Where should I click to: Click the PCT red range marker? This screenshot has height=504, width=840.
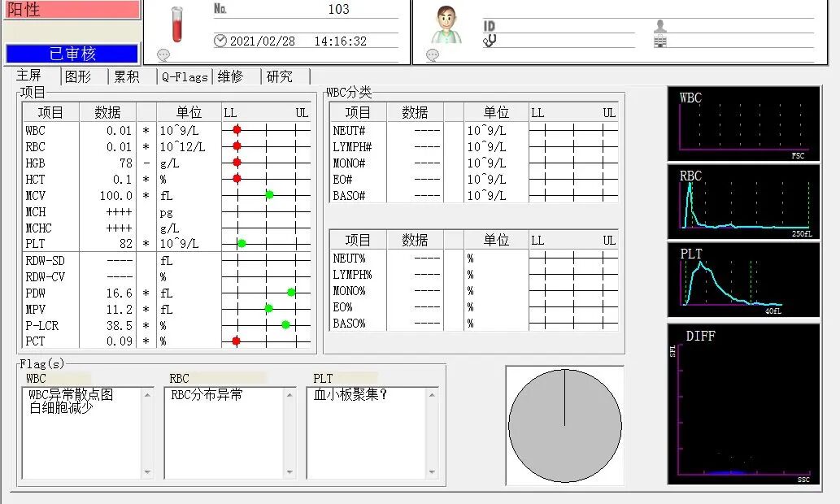tap(236, 341)
